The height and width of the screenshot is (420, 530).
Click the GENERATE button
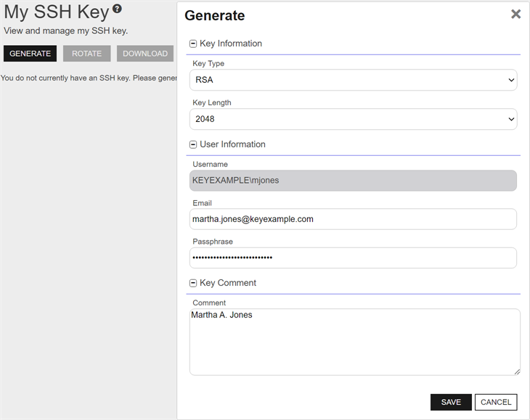30,54
